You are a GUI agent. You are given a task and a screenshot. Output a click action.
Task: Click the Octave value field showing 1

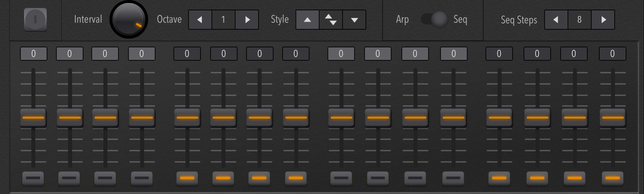[224, 20]
